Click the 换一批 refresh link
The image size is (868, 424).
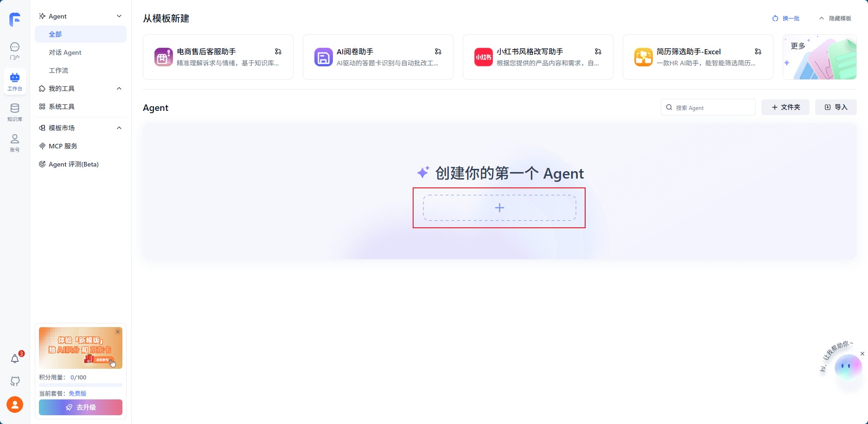click(x=786, y=19)
